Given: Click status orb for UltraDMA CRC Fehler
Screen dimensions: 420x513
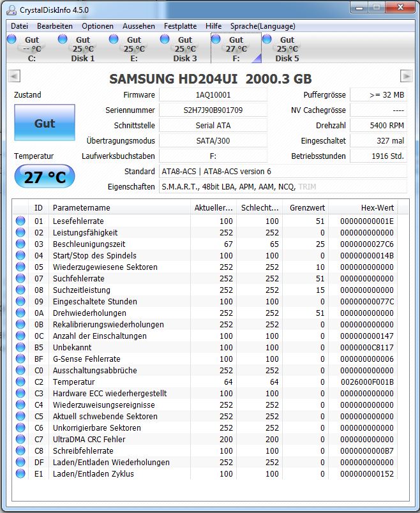Looking at the screenshot, I should [x=20, y=439].
